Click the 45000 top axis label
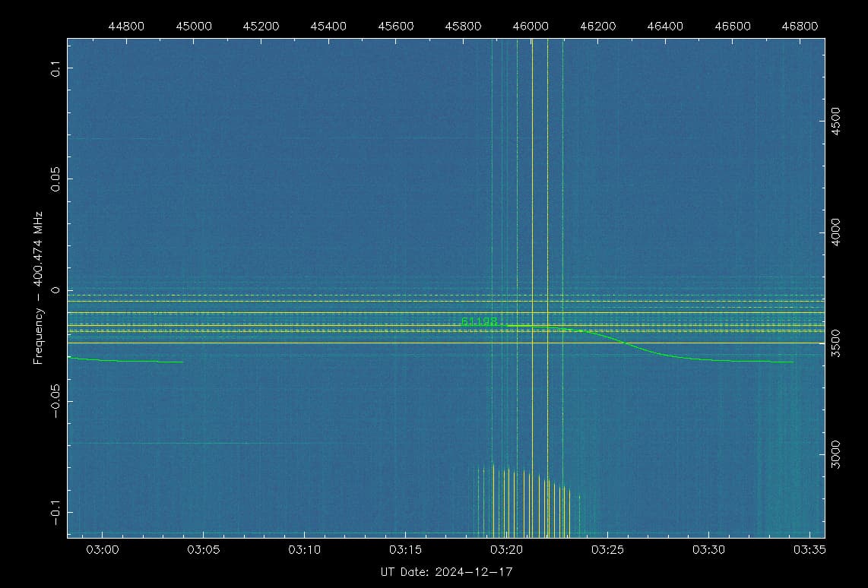Screen dimensions: 868x588 (x=194, y=27)
